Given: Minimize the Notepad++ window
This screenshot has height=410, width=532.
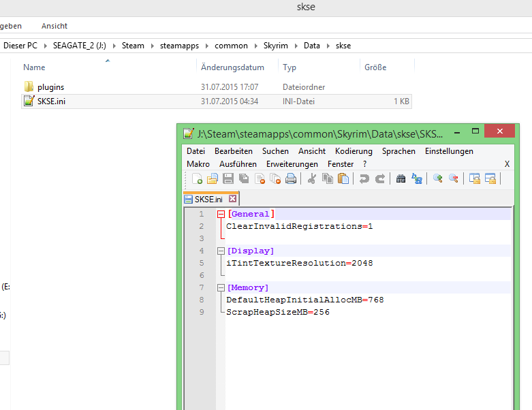Looking at the screenshot, I should [x=457, y=132].
